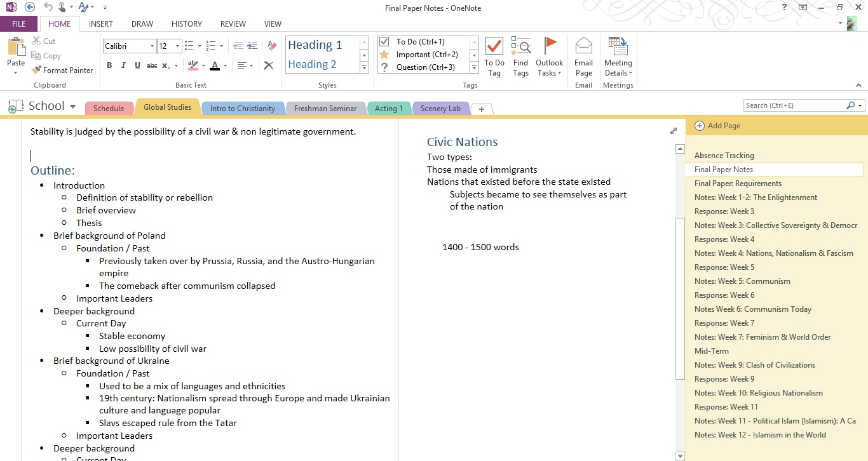This screenshot has height=461, width=868.
Task: Expand the numbering style dropdown arrow
Action: point(221,46)
